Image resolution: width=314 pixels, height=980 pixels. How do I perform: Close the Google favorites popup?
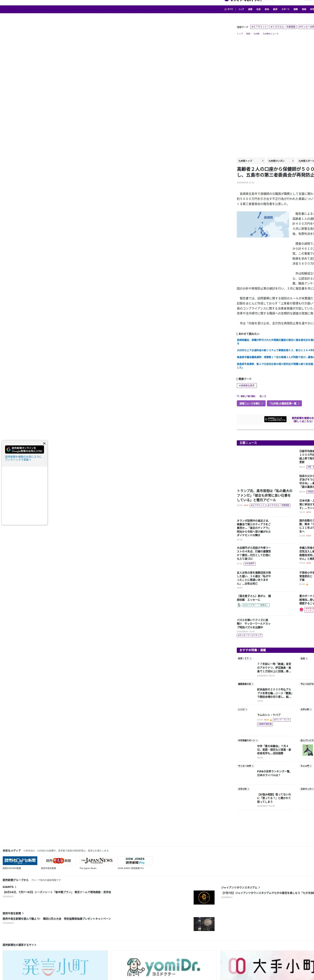coord(44,443)
